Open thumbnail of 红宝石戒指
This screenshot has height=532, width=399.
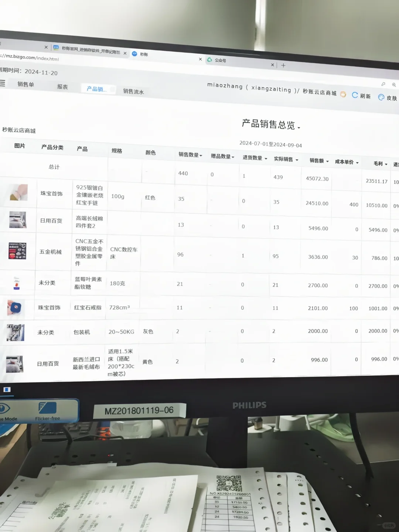tap(16, 307)
